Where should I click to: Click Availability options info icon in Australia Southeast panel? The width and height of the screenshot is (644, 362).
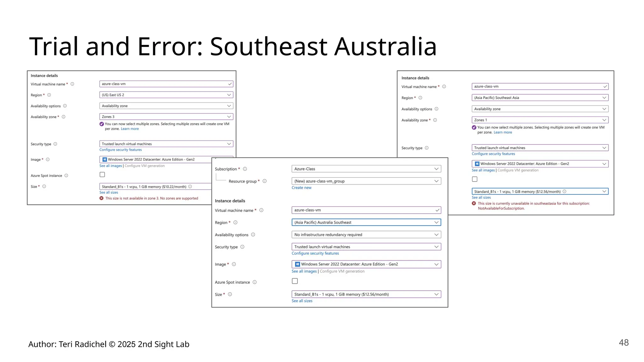click(x=253, y=235)
